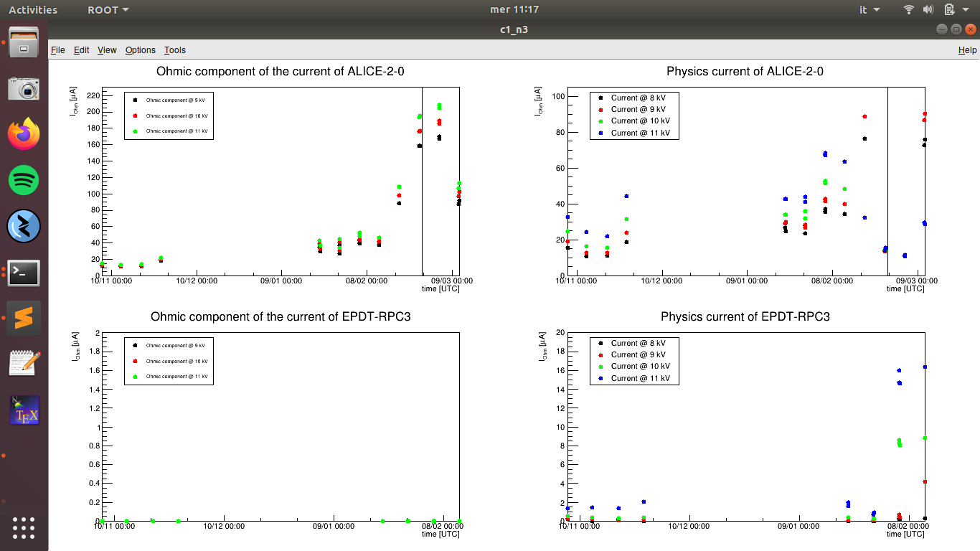Open the Files manager from the dock
980x551 pixels.
pos(24,42)
